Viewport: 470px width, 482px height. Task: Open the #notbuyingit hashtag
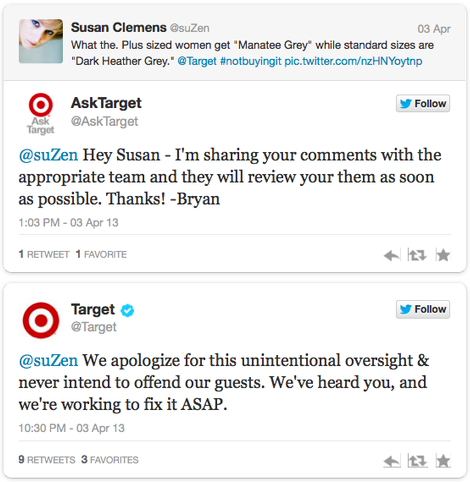pyautogui.click(x=250, y=61)
